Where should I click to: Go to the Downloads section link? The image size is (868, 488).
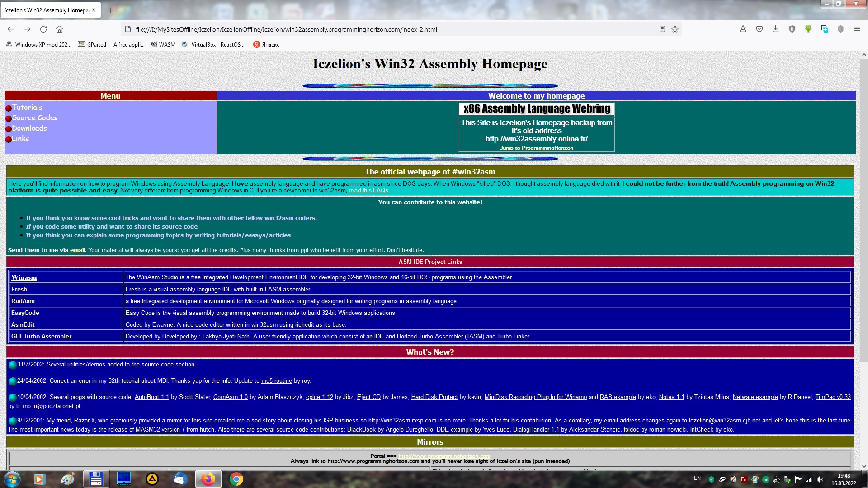click(x=29, y=128)
